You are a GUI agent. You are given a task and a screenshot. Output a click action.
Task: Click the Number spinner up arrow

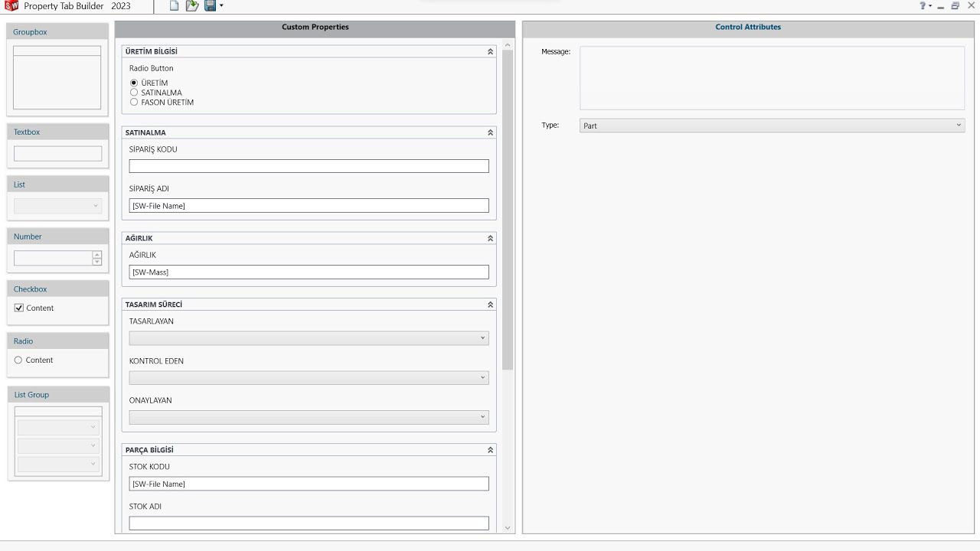(x=96, y=255)
